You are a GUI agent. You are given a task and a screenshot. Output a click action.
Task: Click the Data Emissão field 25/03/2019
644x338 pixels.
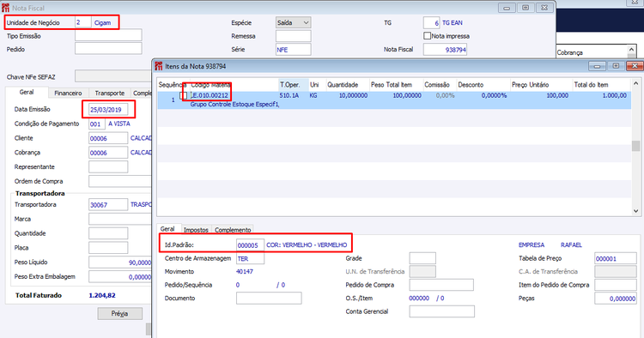coord(108,110)
